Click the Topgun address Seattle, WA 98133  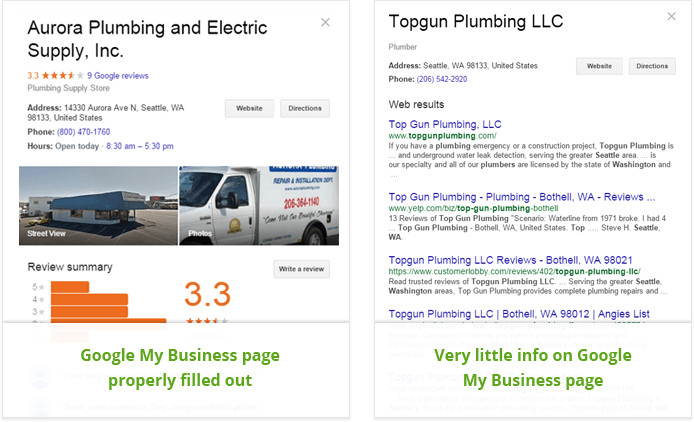(x=463, y=66)
